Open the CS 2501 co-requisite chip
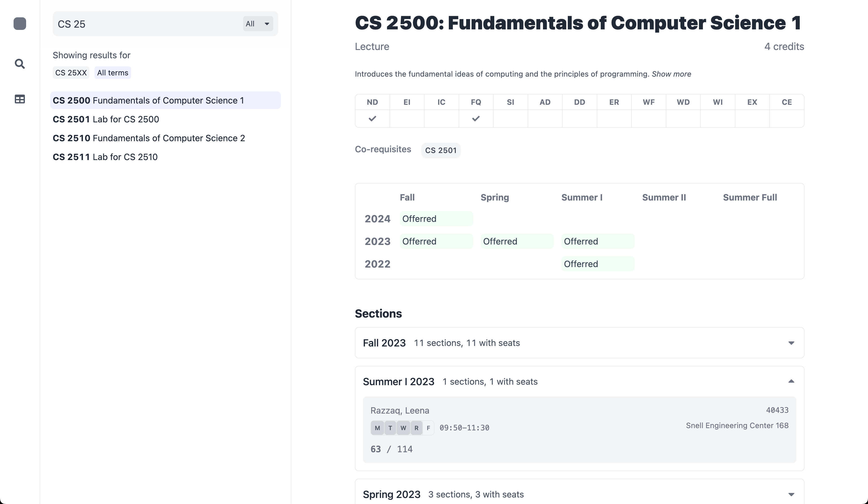868x504 pixels. click(x=441, y=150)
